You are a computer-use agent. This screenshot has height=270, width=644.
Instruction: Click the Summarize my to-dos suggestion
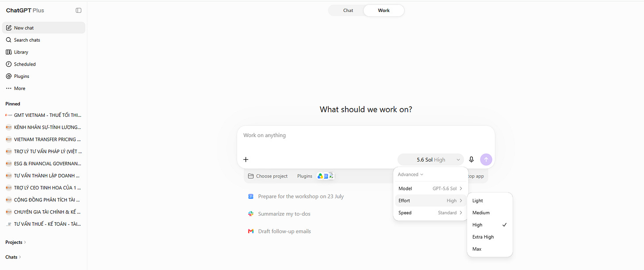pyautogui.click(x=284, y=214)
